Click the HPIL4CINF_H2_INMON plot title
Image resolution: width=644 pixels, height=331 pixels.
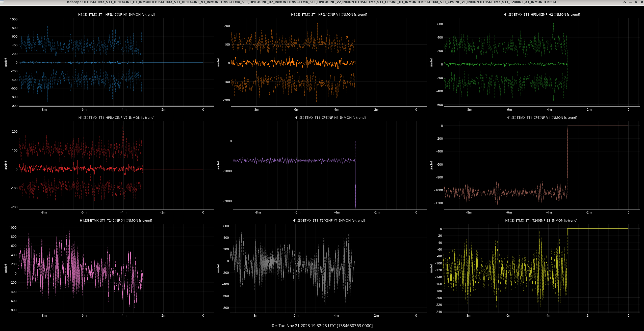point(542,15)
